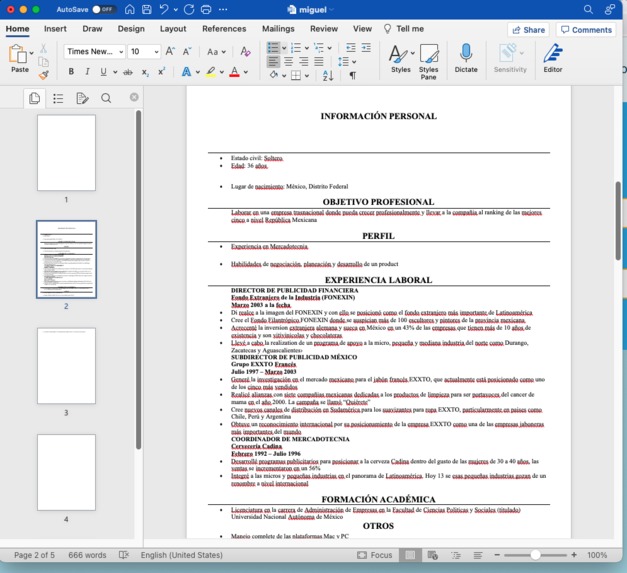Go to the References tab
The image size is (627, 573).
click(224, 29)
